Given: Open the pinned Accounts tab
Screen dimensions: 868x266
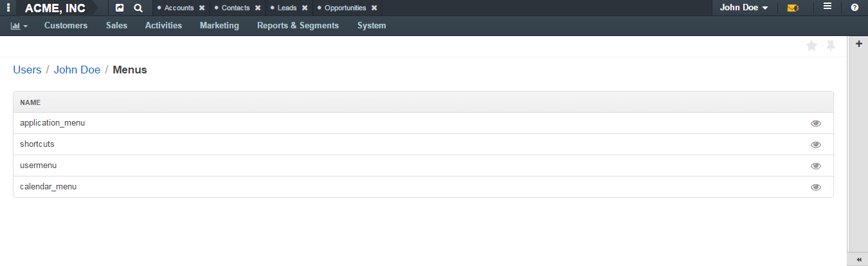Looking at the screenshot, I should coord(179,8).
